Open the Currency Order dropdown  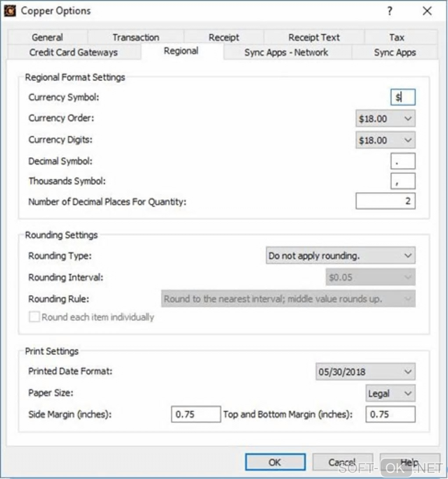(x=385, y=119)
